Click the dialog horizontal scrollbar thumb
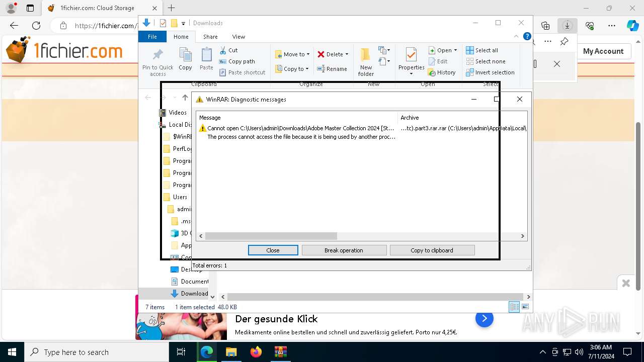 click(x=271, y=236)
